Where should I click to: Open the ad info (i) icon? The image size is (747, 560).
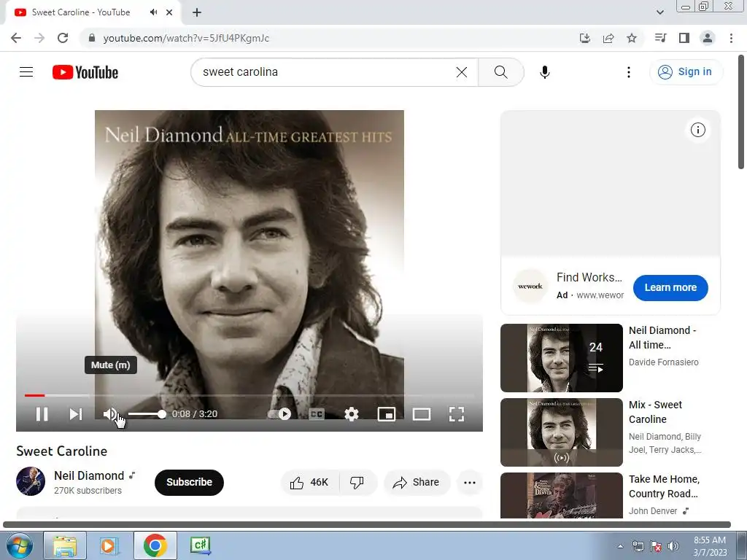(698, 130)
